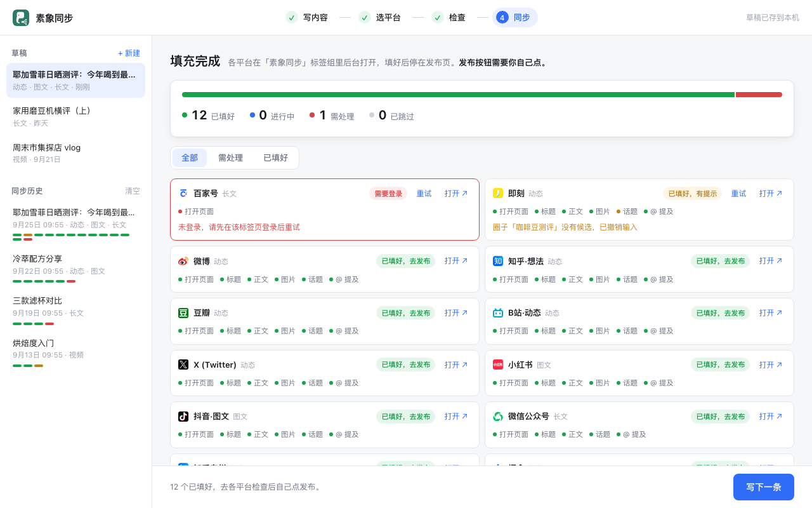The height and width of the screenshot is (508, 812).
Task: Clear sync history with 清空
Action: click(x=133, y=191)
